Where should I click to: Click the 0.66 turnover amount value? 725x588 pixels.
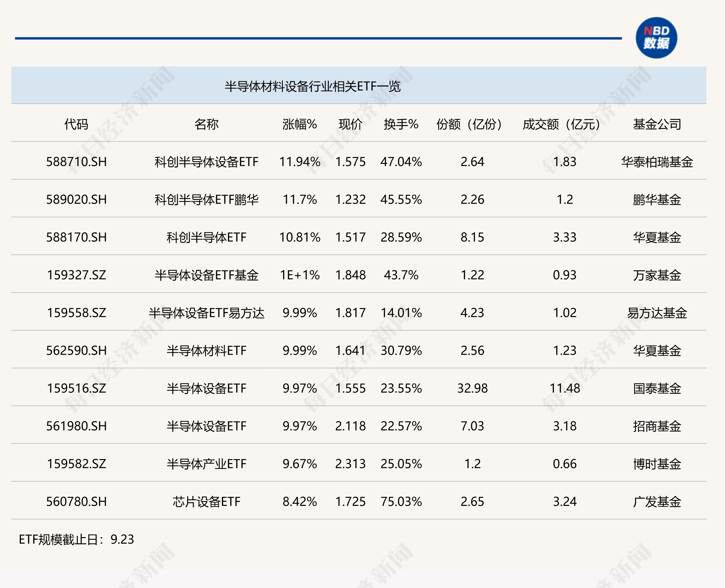tap(565, 464)
